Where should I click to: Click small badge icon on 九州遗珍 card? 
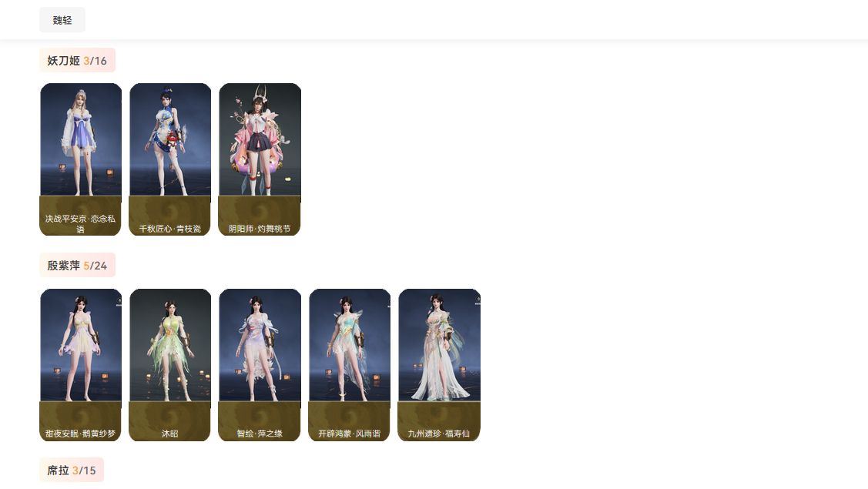coord(478,300)
